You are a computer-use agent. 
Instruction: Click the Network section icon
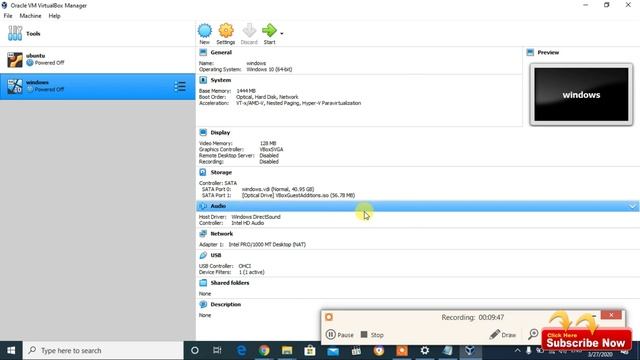coord(203,233)
